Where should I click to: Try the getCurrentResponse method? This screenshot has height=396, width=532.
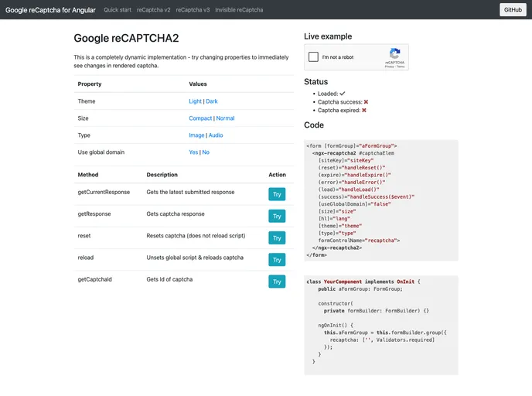277,194
